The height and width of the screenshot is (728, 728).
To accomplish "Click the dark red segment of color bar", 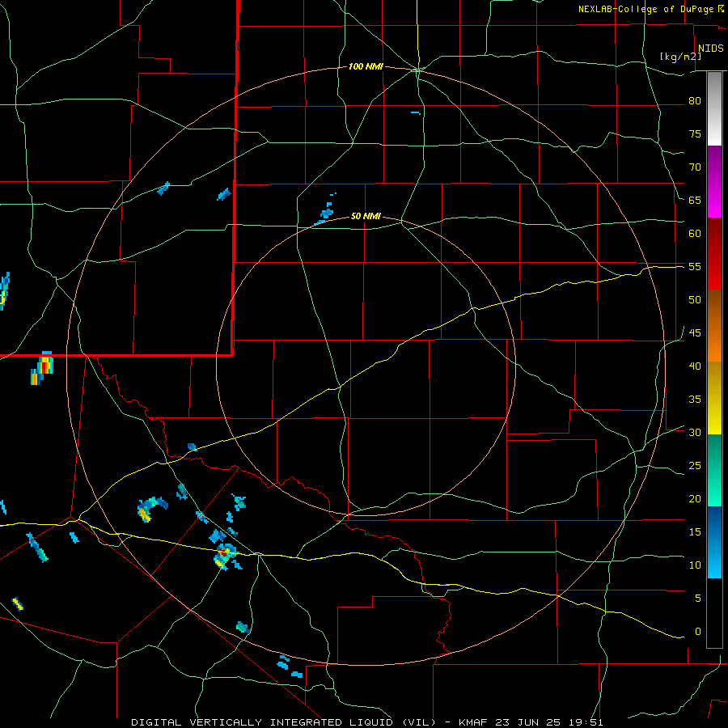I will point(714,253).
